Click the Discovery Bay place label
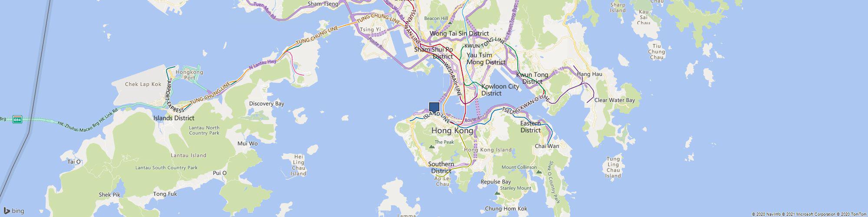The image size is (868, 217). click(266, 104)
